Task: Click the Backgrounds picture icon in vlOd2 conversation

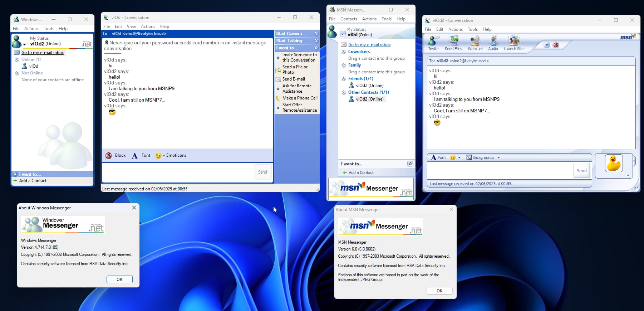Action: pyautogui.click(x=469, y=157)
